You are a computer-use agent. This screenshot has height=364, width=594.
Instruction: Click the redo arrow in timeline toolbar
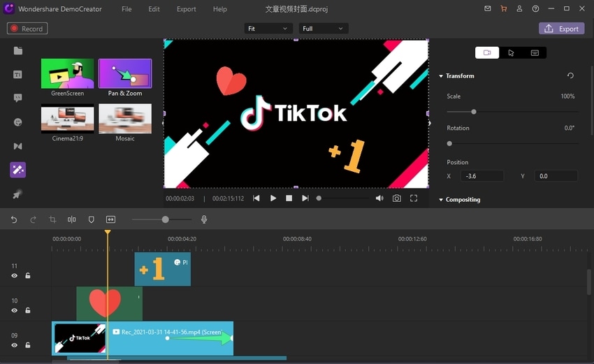pos(34,219)
